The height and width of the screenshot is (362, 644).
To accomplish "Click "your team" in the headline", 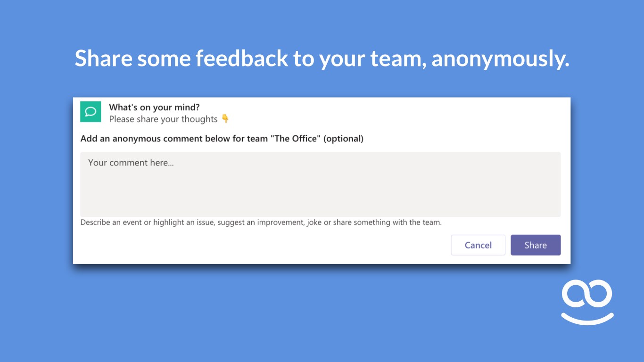I will [x=372, y=58].
